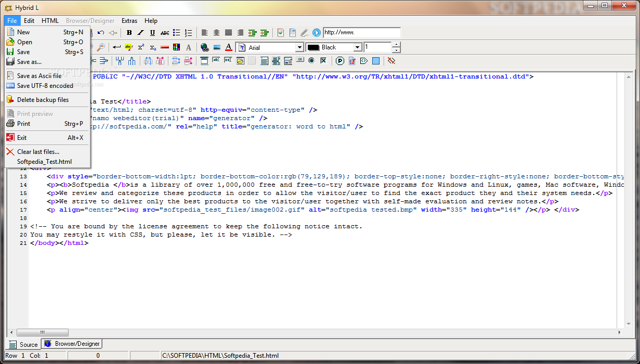Insert a text input field (ab icon)
The image size is (640, 364).
pos(216,61)
